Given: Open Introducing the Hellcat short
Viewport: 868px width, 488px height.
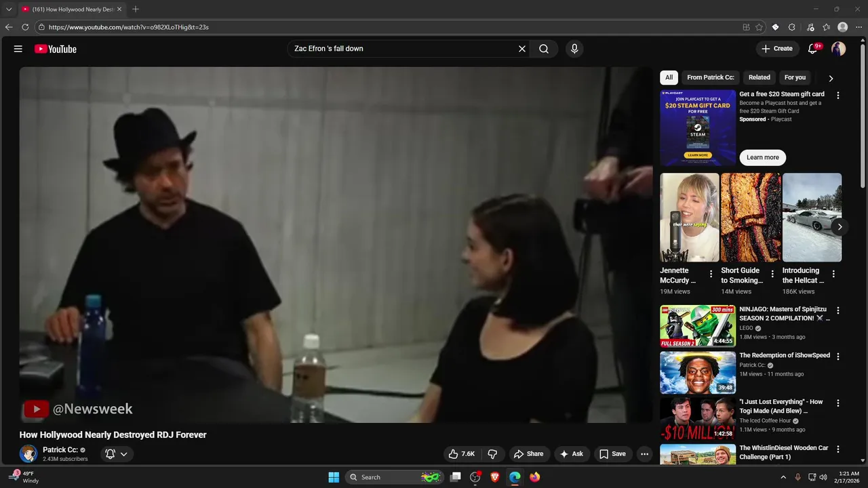Looking at the screenshot, I should pyautogui.click(x=812, y=218).
